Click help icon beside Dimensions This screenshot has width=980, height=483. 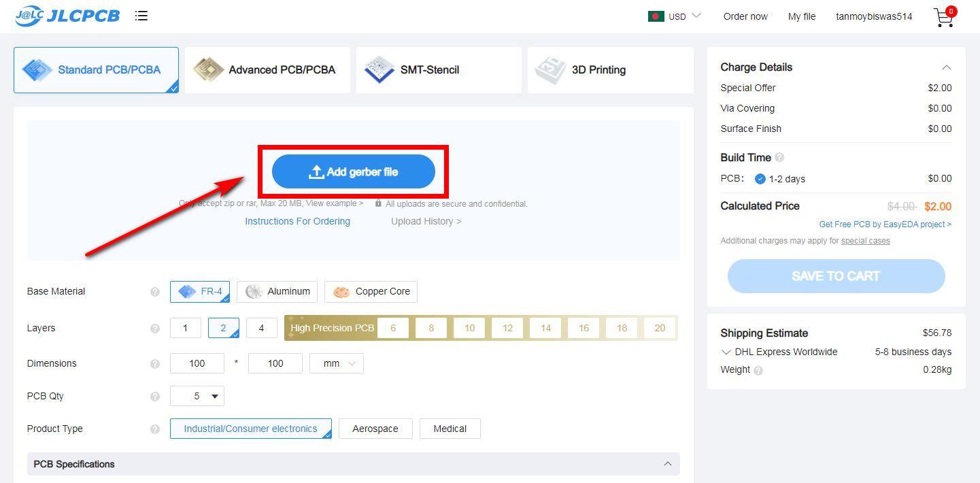click(155, 364)
